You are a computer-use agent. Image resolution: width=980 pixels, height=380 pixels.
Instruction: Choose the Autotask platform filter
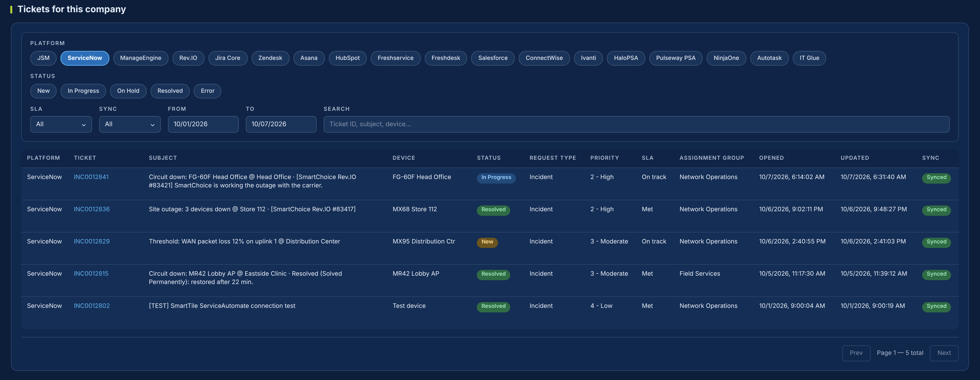pos(769,58)
